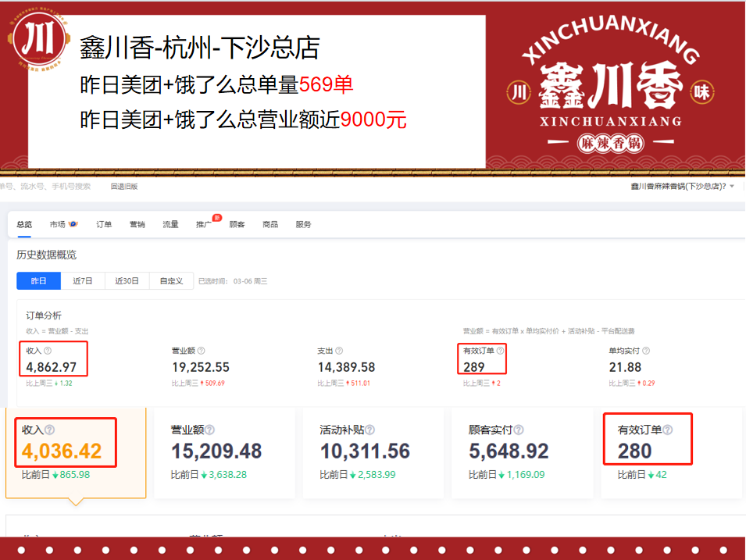Viewport: 746px width, 560px height.
Task: Click help icon beside 有效订单 above 280
Action: pyautogui.click(x=668, y=430)
